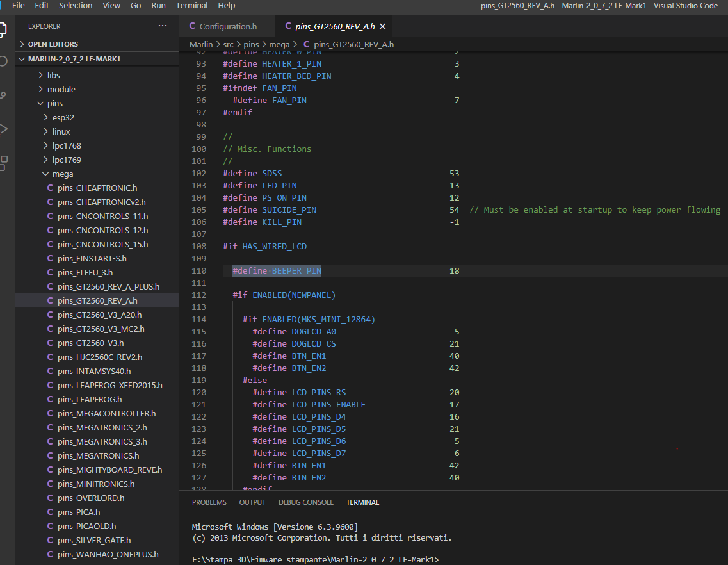Click the src breadcrumb segment
This screenshot has width=728, height=565.
point(228,44)
